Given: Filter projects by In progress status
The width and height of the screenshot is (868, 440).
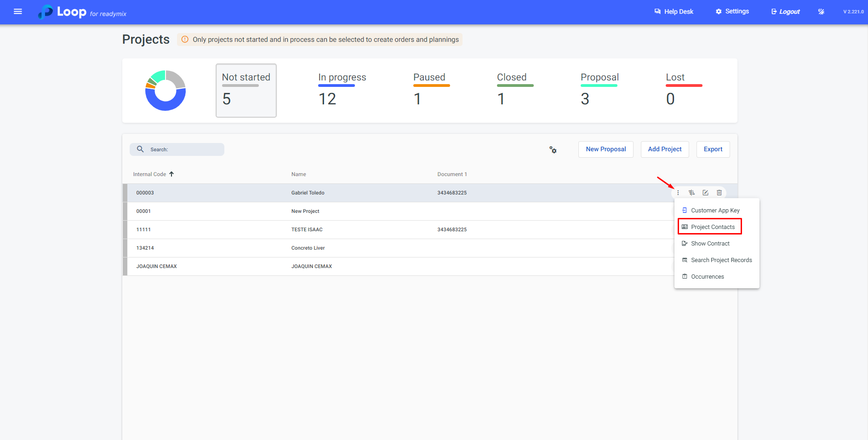Looking at the screenshot, I should [x=342, y=90].
